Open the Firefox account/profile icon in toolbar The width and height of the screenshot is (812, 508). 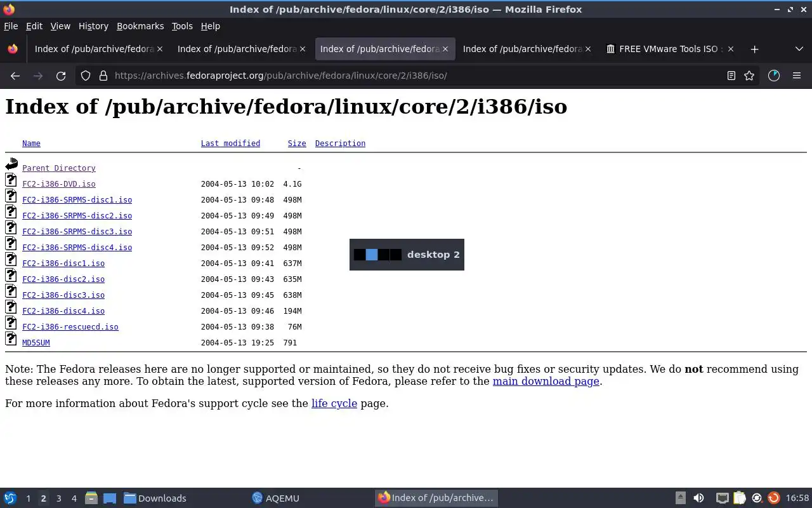tap(773, 76)
